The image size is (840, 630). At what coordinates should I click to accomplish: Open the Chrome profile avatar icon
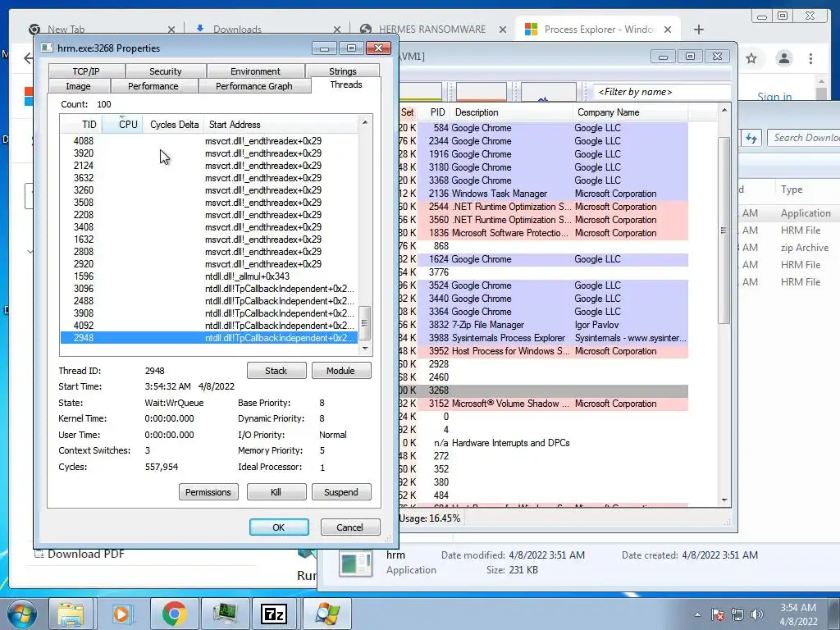[x=784, y=58]
